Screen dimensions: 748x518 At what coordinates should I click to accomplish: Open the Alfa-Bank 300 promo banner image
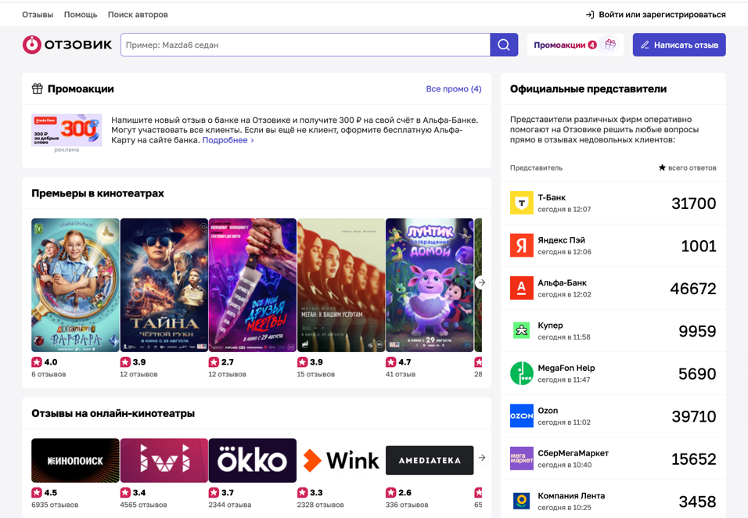click(x=66, y=130)
